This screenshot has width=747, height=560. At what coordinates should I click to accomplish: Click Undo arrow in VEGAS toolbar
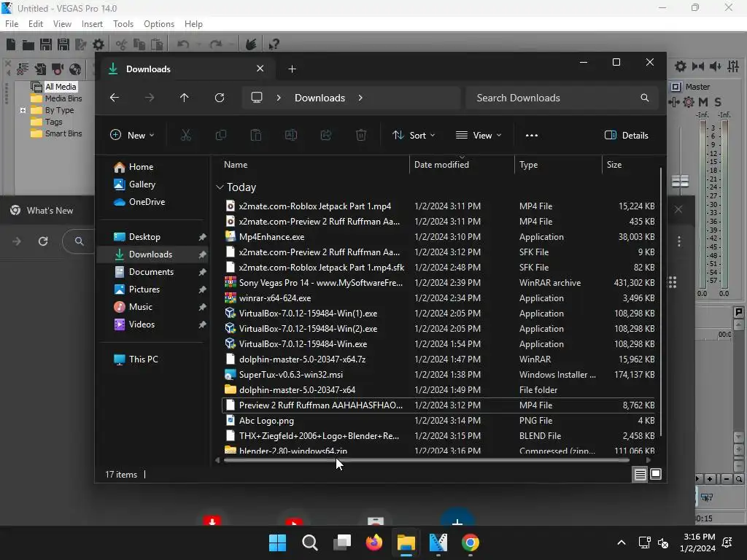coord(183,44)
